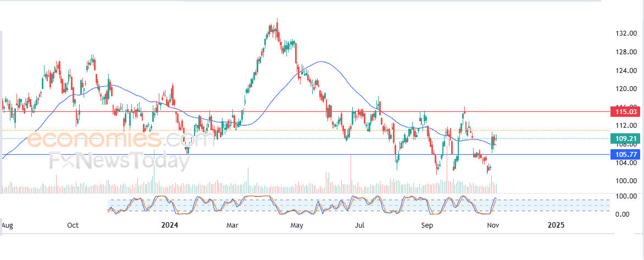Click the 0.00 oscillator axis label
The image size is (644, 260).
pos(623,214)
